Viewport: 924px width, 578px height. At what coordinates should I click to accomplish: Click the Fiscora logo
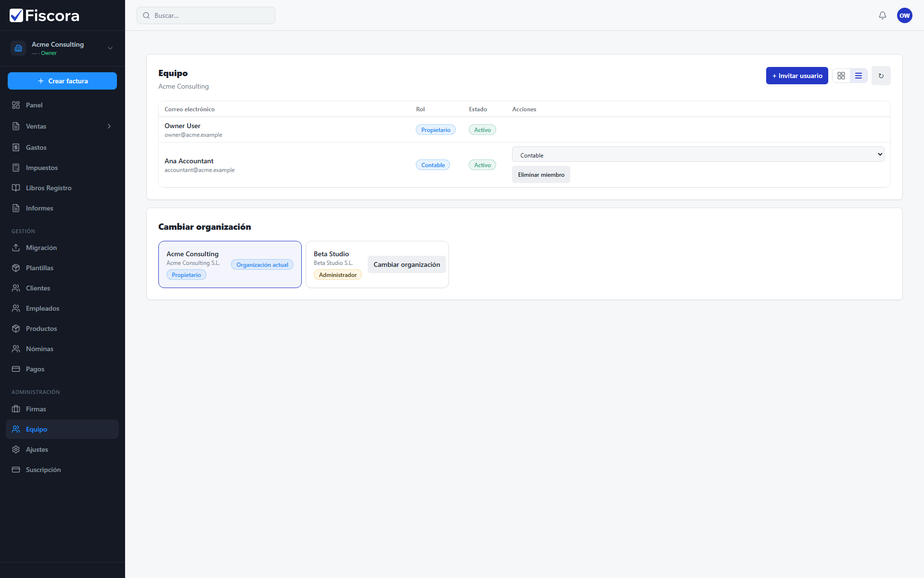[44, 15]
